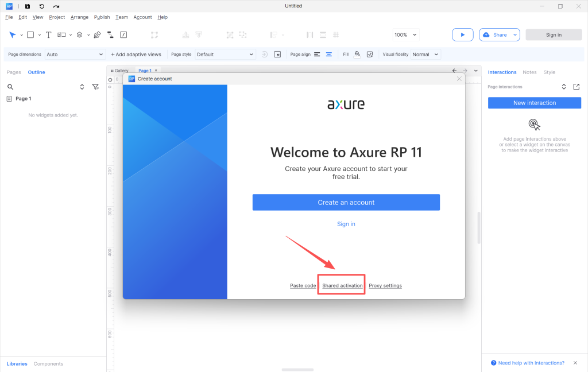
Task: Click the Shared activation link
Action: 342,286
